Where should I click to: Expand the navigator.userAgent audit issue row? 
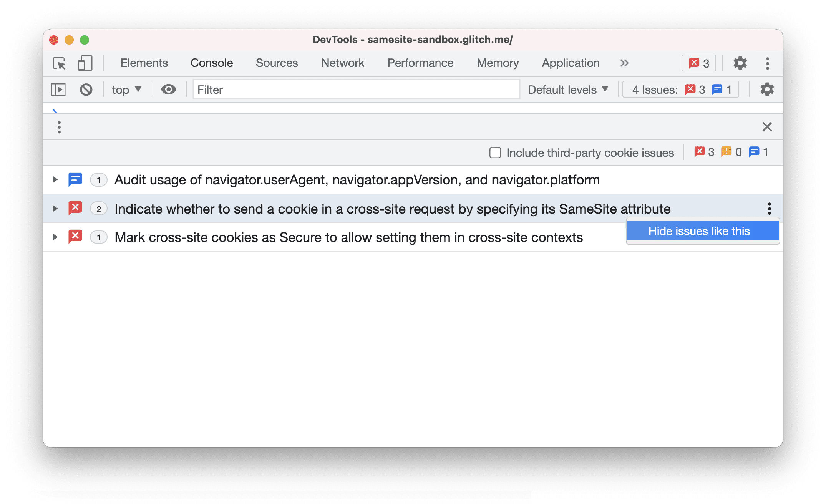click(54, 180)
